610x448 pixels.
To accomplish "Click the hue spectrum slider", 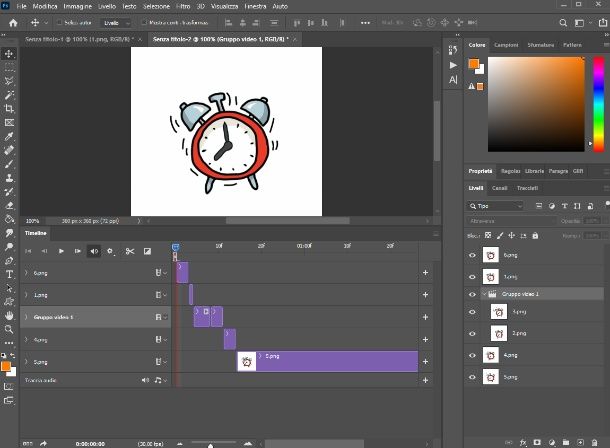I will [598, 104].
